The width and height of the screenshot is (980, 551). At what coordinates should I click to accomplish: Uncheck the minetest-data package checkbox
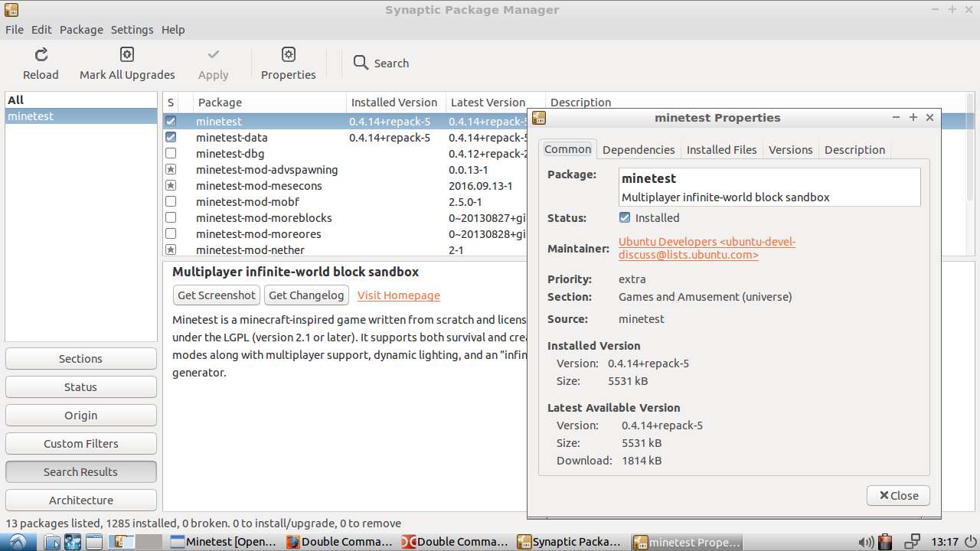(x=171, y=137)
